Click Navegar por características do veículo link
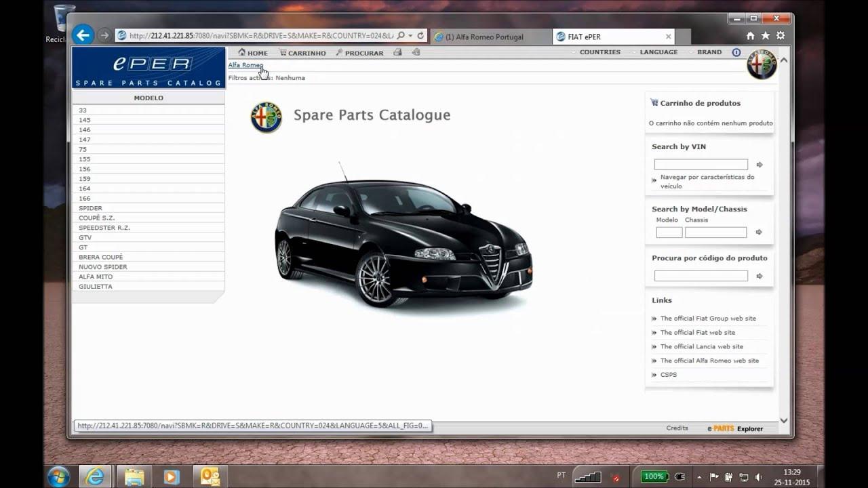This screenshot has width=868, height=488. click(x=707, y=182)
